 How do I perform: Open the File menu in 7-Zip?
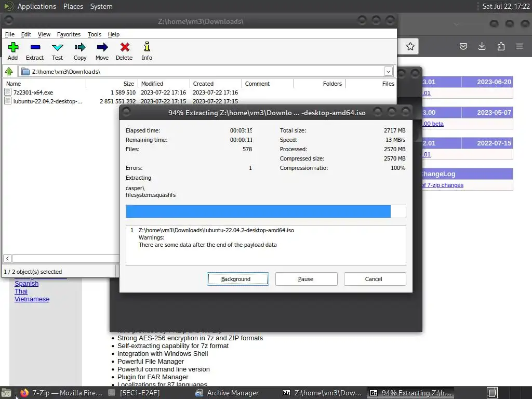(10, 34)
